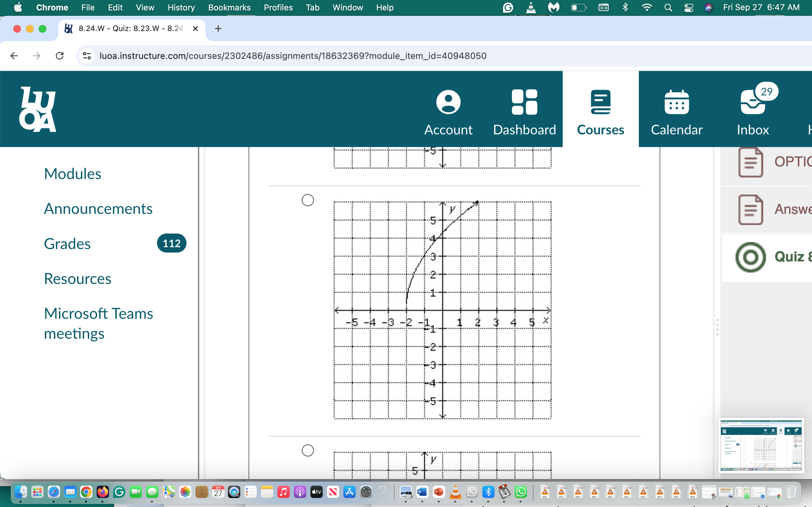
Task: Open Control Center in the menu bar
Action: (689, 7)
